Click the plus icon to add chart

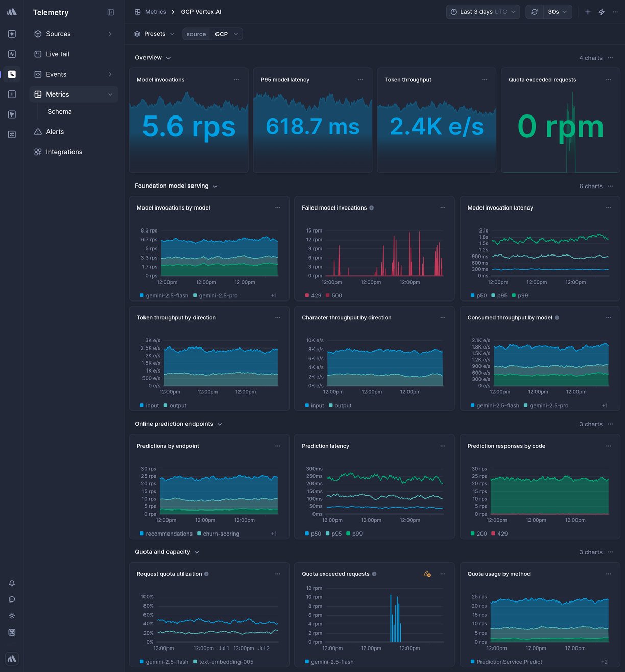(x=588, y=12)
